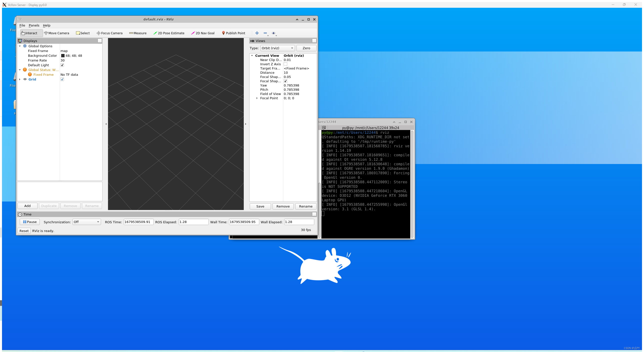Click inside the ROS Time field
The height and width of the screenshot is (352, 644).
click(x=138, y=222)
